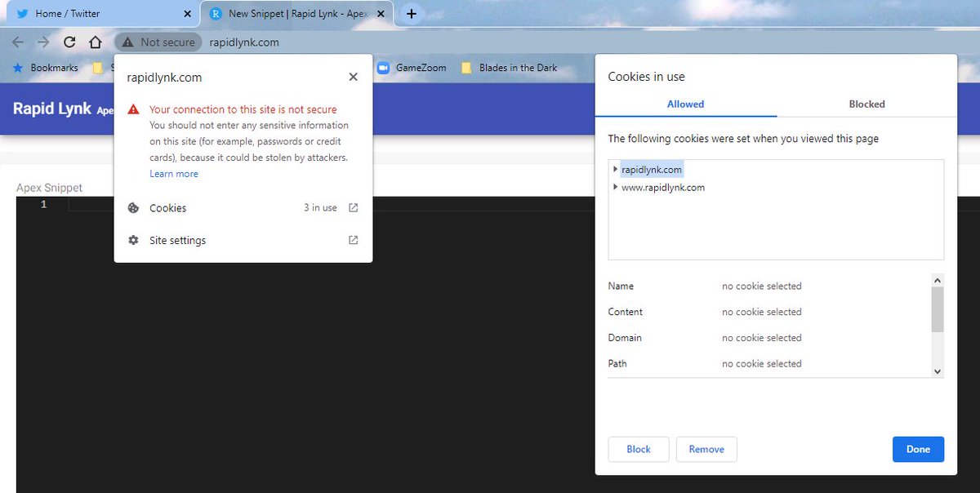Click the Name cookie field label

(621, 286)
